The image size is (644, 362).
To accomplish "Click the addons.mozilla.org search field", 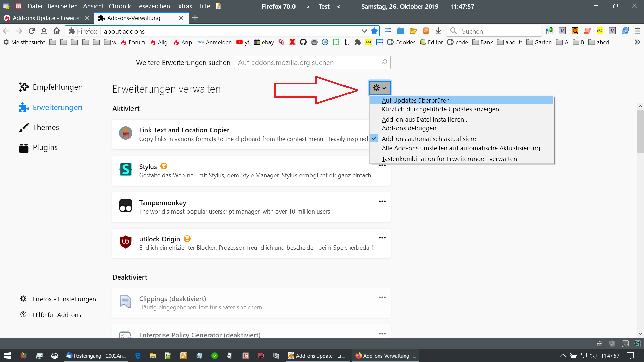I will [309, 62].
